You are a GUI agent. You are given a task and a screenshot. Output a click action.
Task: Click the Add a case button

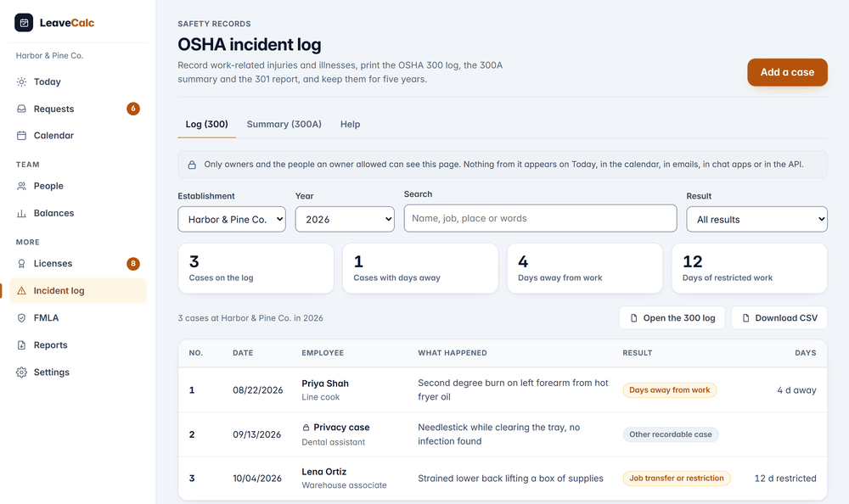tap(787, 72)
